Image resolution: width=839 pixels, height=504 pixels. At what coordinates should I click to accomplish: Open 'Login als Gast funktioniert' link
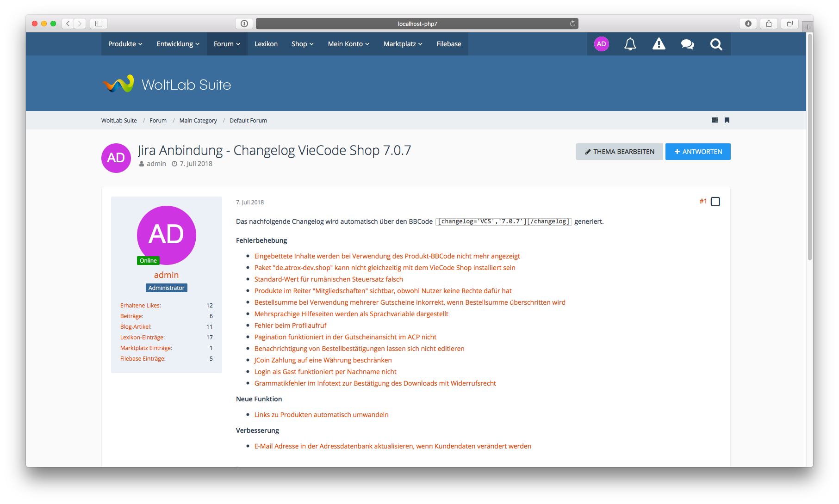coord(325,372)
